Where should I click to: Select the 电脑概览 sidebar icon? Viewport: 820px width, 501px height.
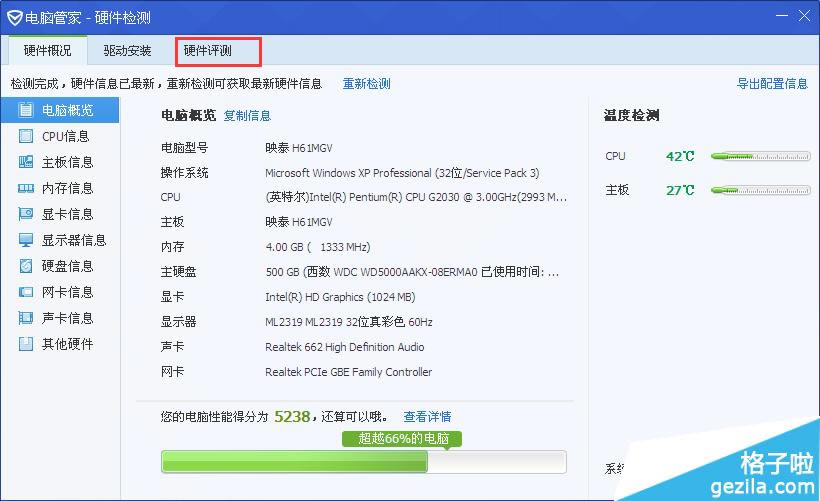(x=25, y=110)
